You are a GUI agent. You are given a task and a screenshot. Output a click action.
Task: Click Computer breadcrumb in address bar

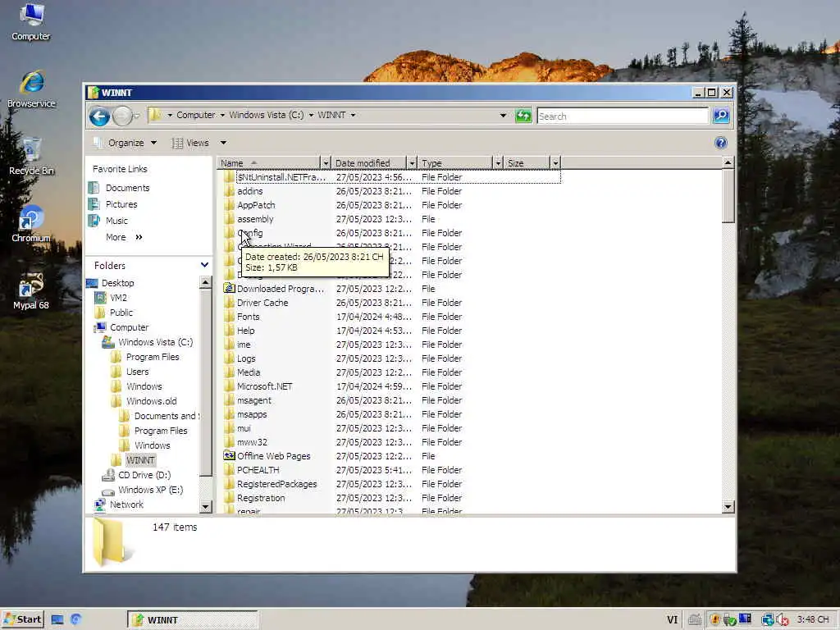coord(195,115)
